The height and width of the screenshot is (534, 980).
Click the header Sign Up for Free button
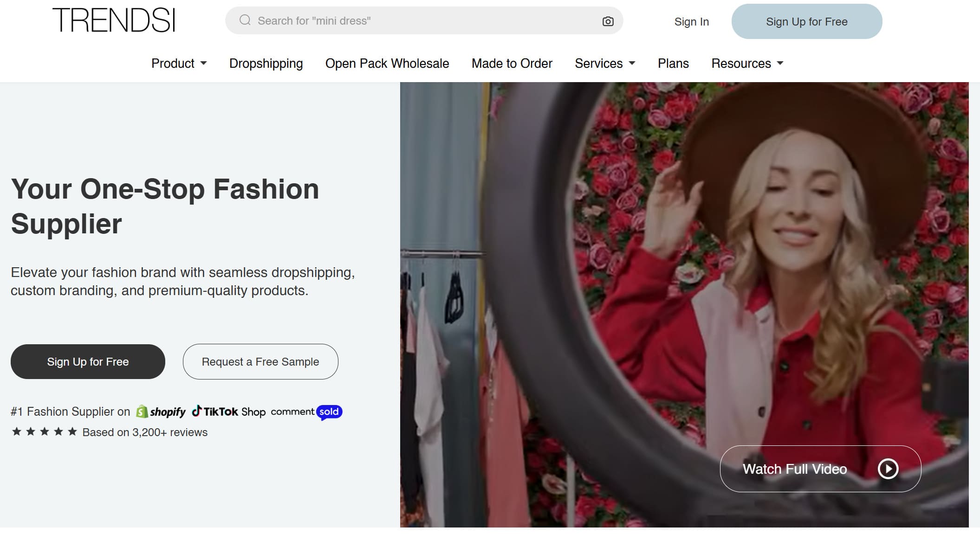[807, 21]
